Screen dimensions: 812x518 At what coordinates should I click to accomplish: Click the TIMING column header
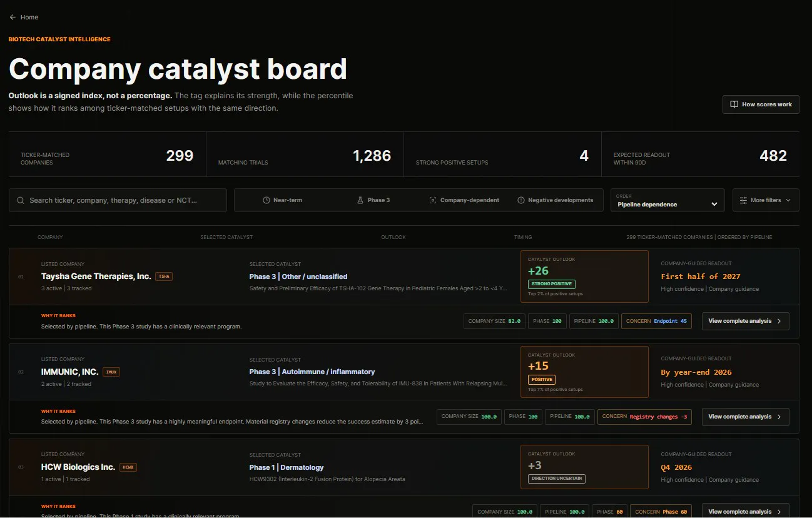(523, 237)
